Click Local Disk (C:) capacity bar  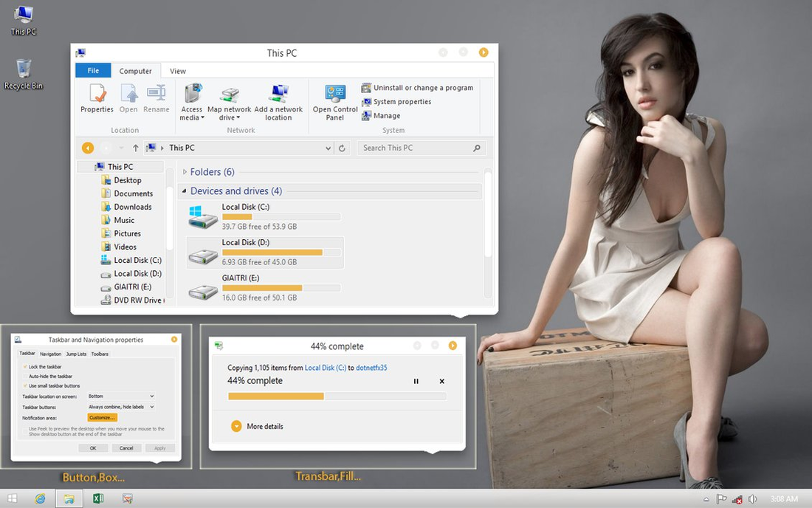point(281,217)
